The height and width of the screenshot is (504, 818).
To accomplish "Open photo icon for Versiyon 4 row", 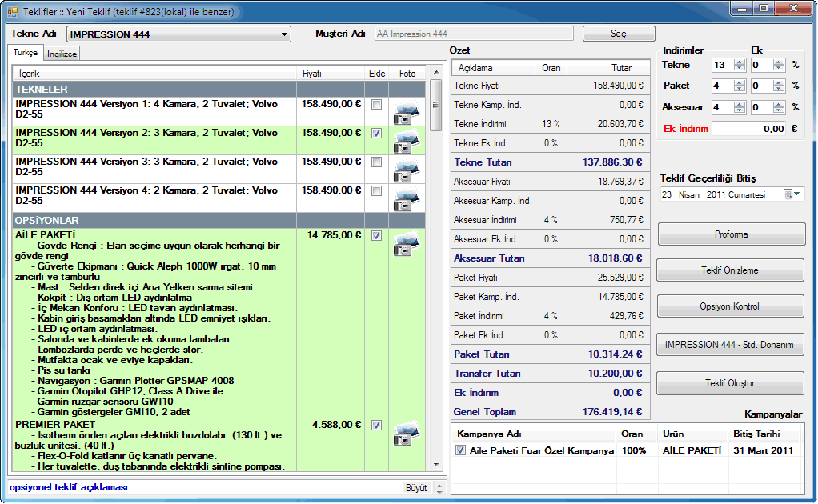I will click(407, 198).
